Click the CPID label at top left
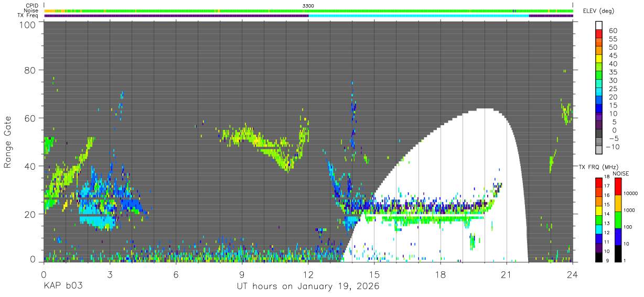Screen dimensions: 644x297 pos(32,6)
